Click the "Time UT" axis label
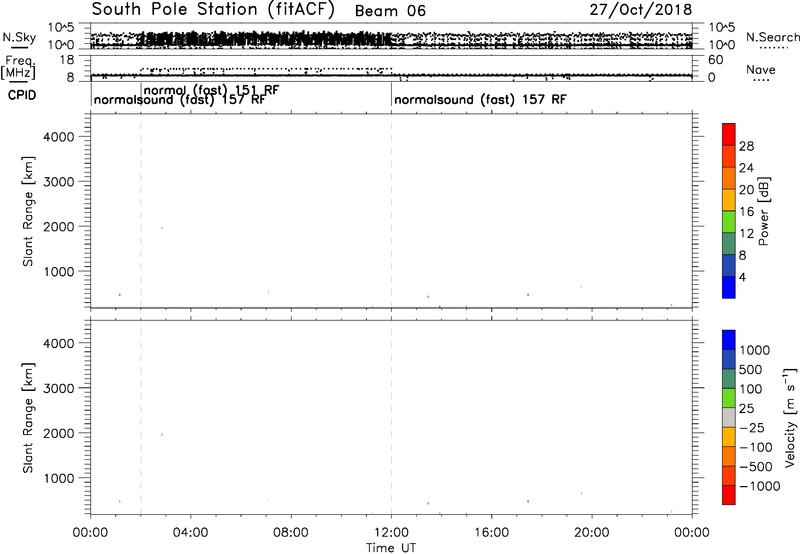 tap(391, 548)
